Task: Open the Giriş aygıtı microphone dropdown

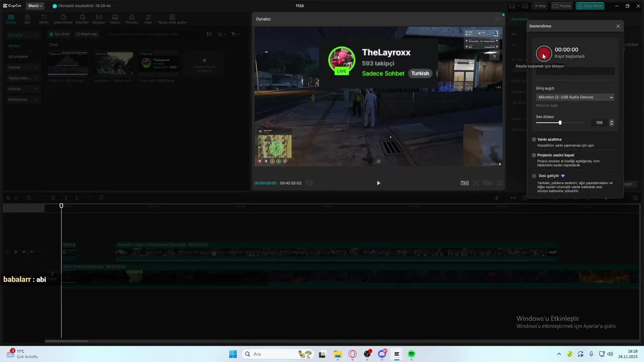Action: (576, 97)
